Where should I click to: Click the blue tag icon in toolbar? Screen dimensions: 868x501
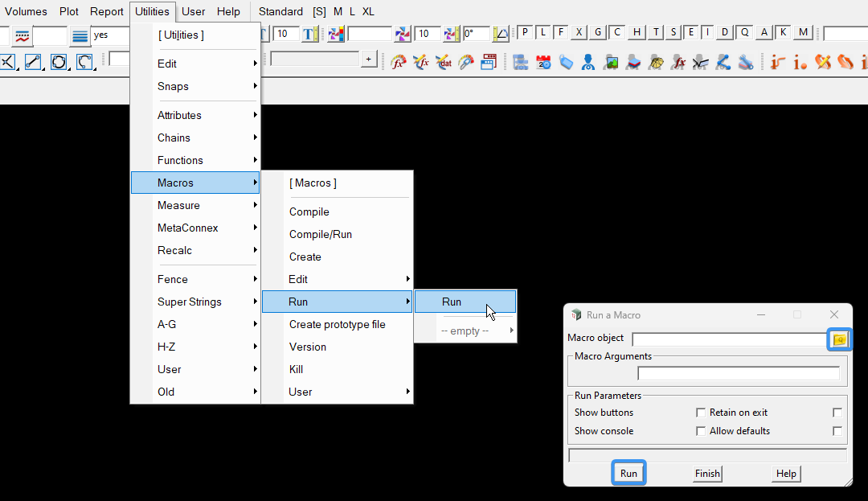tap(566, 62)
